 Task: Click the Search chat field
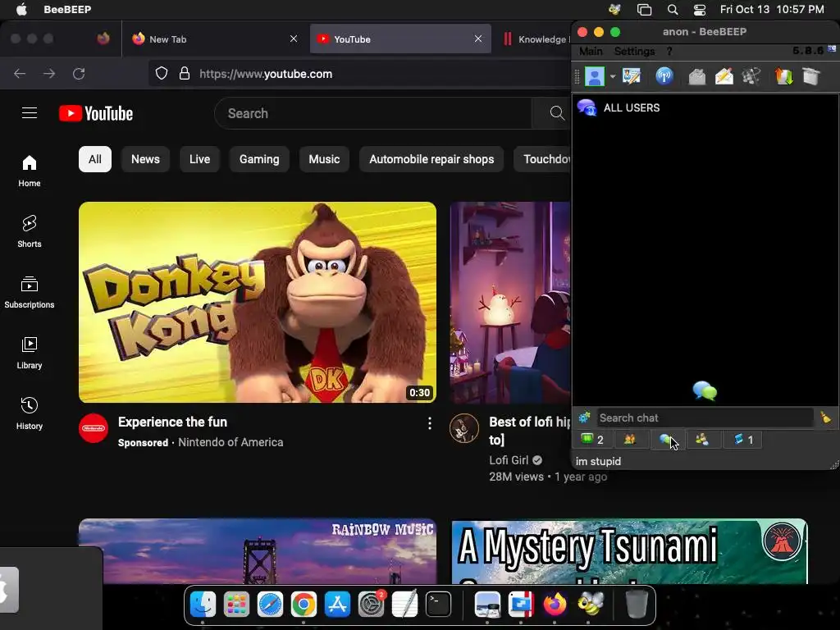click(705, 418)
